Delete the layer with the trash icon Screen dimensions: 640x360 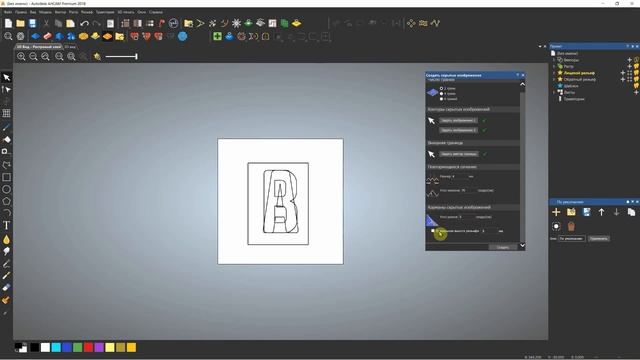[571, 226]
